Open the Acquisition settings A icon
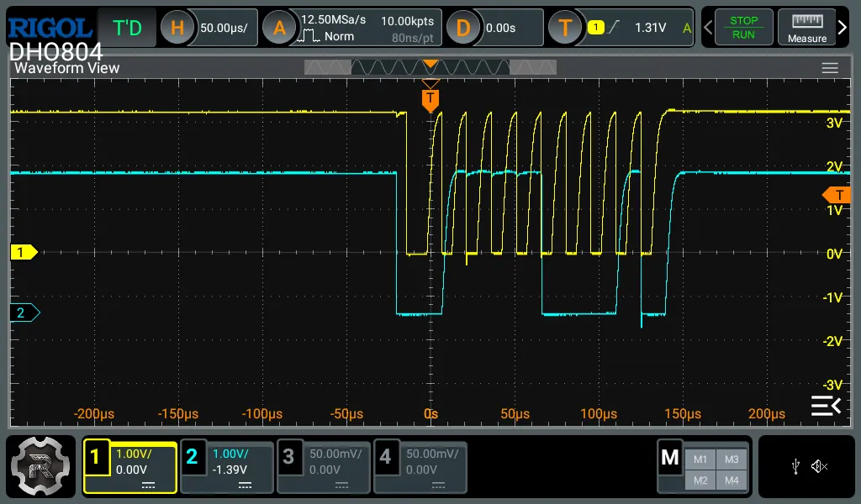Viewport: 861px width, 504px height. pos(279,28)
